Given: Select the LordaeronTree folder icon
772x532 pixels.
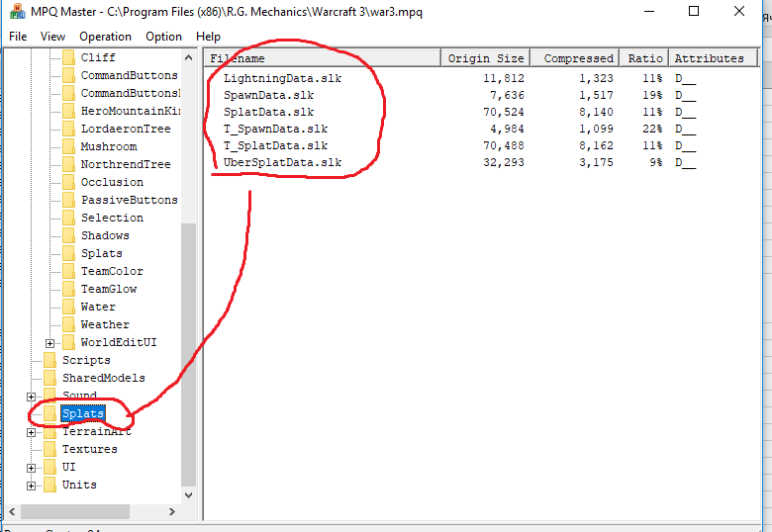Looking at the screenshot, I should [69, 129].
